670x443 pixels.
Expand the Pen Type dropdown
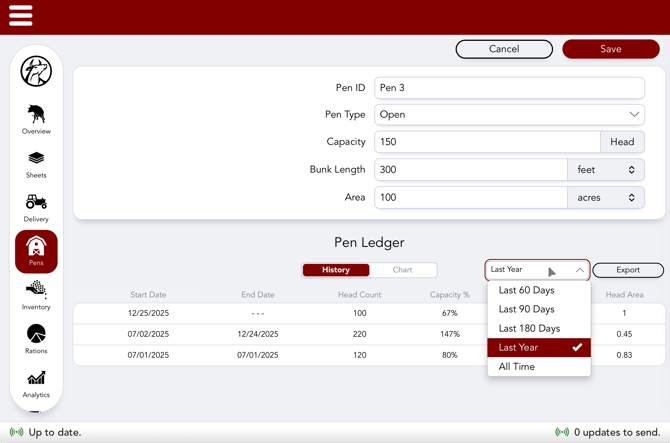pyautogui.click(x=509, y=114)
